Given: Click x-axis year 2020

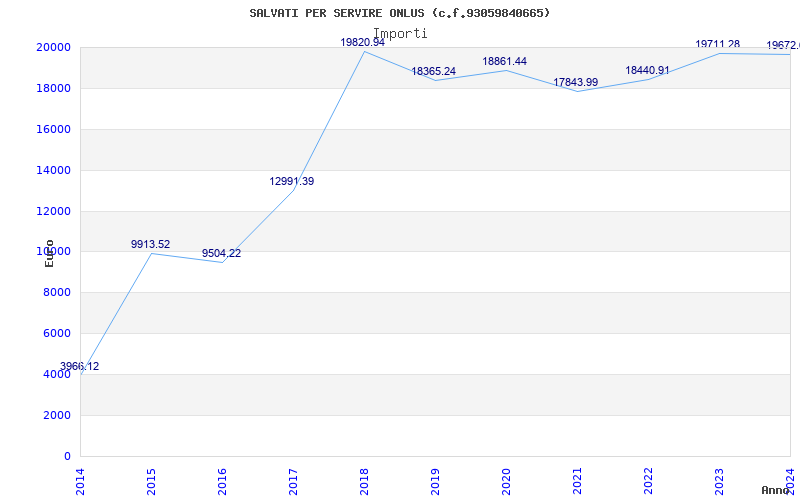Looking at the screenshot, I should point(506,483).
